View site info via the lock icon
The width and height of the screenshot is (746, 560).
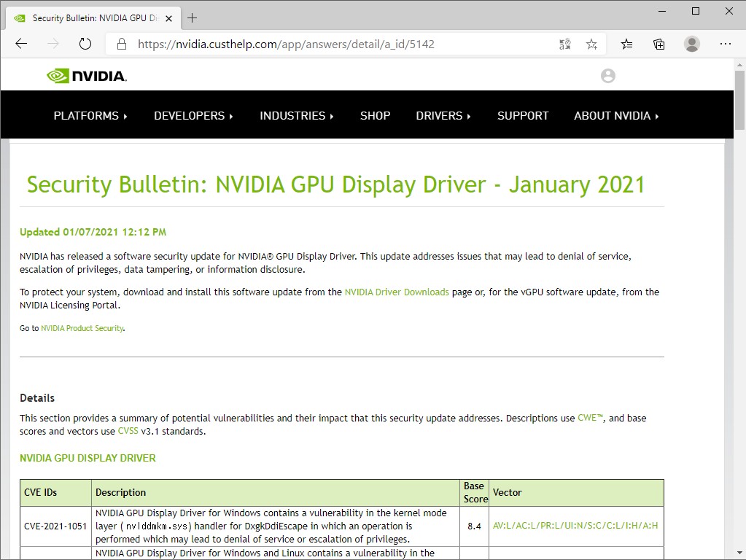coord(122,44)
